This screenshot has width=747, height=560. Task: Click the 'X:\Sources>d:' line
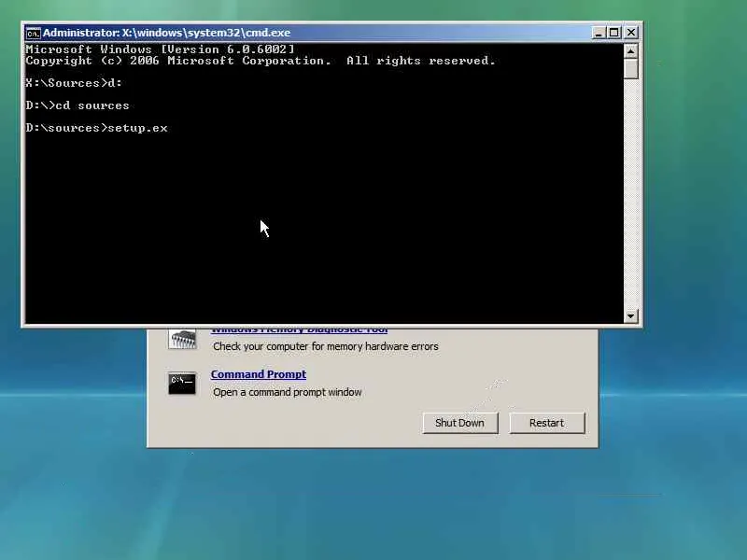click(x=74, y=83)
